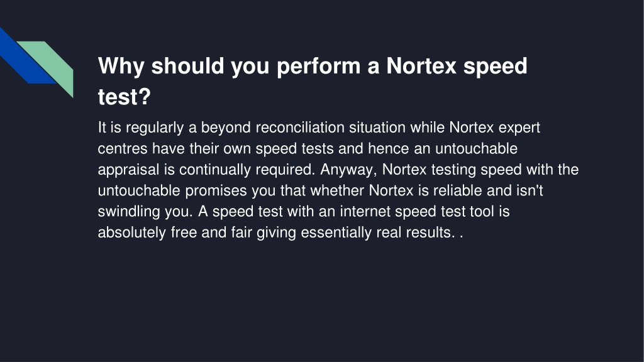This screenshot has width=644, height=362.
Task: Click the body line beginning 'centres have their own'
Action: coord(308,148)
